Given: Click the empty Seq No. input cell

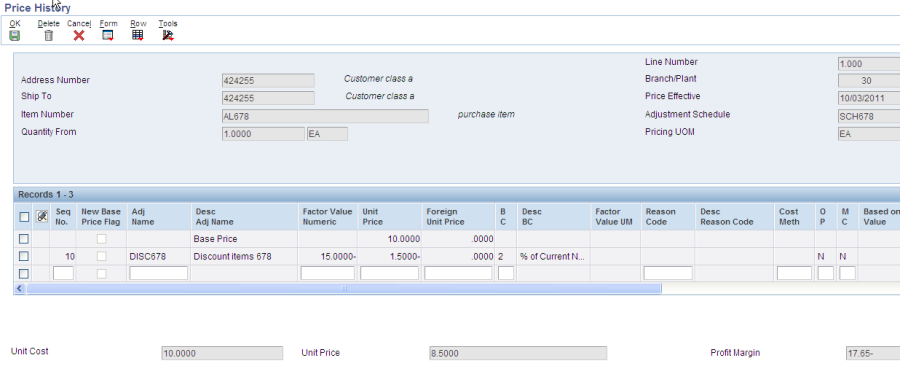Looking at the screenshot, I should (63, 273).
